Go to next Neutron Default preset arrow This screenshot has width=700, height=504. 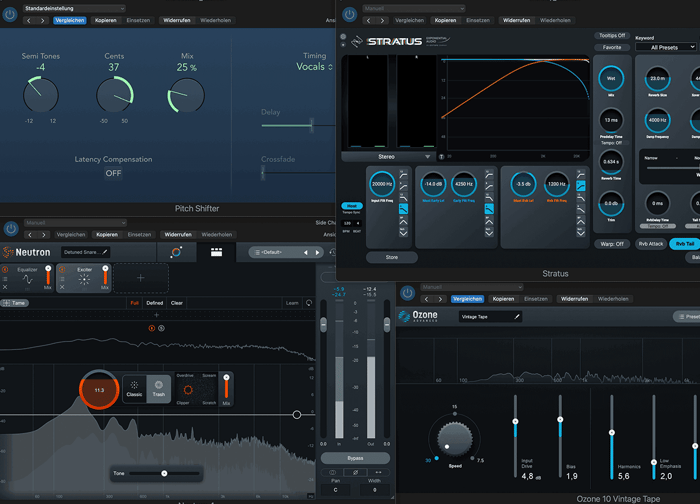point(317,253)
